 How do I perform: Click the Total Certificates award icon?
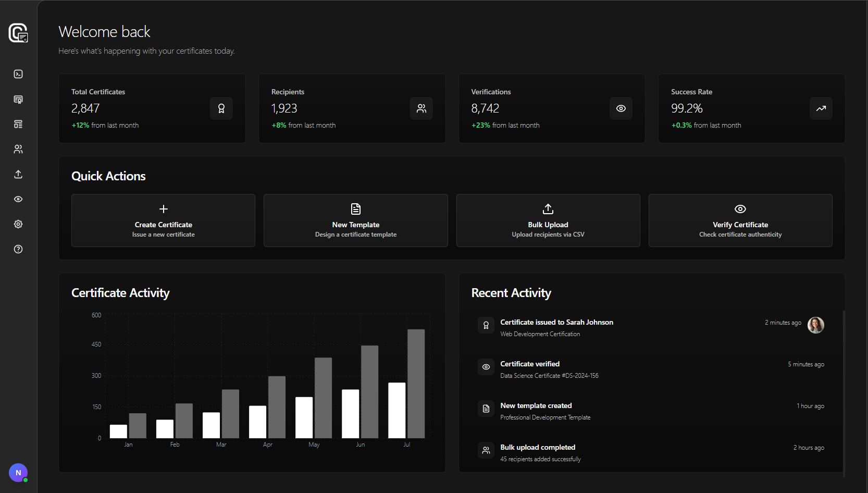tap(221, 108)
